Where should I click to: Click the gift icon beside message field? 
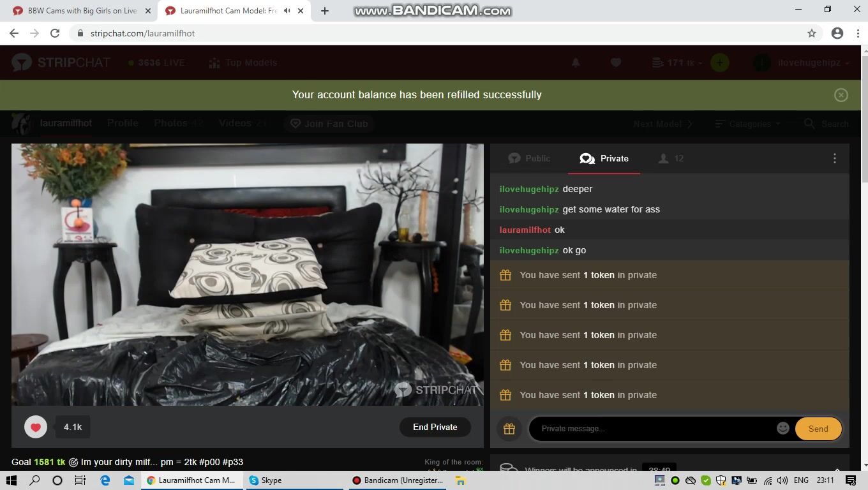click(x=509, y=429)
